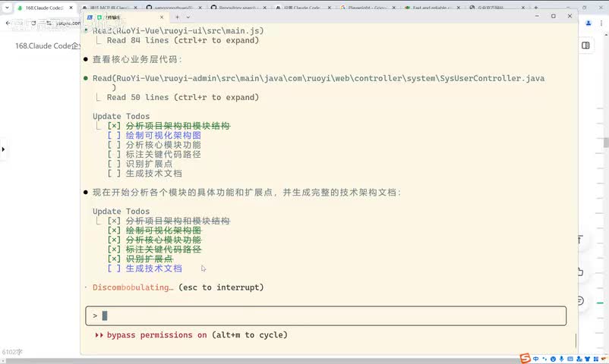Click 'Read 50 lines (ctrl+r to expand)'
The height and width of the screenshot is (364, 609).
[x=183, y=97]
